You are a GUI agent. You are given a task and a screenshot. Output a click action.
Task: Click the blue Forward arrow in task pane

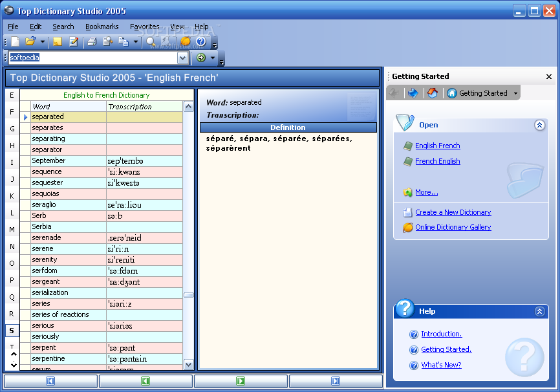tap(413, 93)
